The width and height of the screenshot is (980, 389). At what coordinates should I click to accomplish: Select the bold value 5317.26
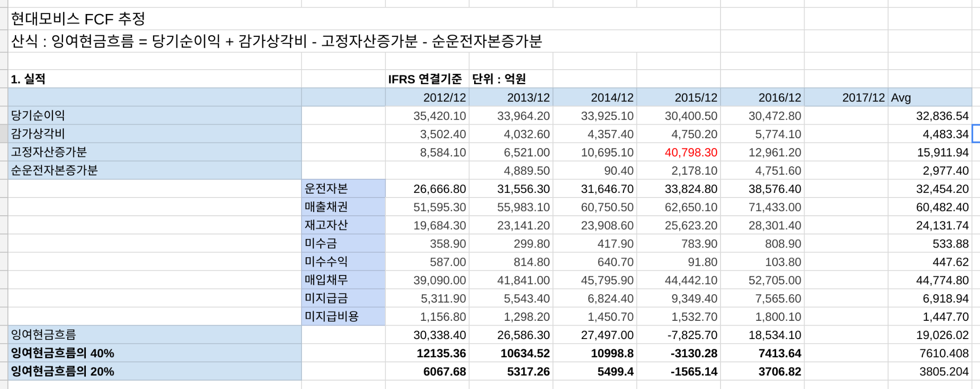(x=511, y=371)
